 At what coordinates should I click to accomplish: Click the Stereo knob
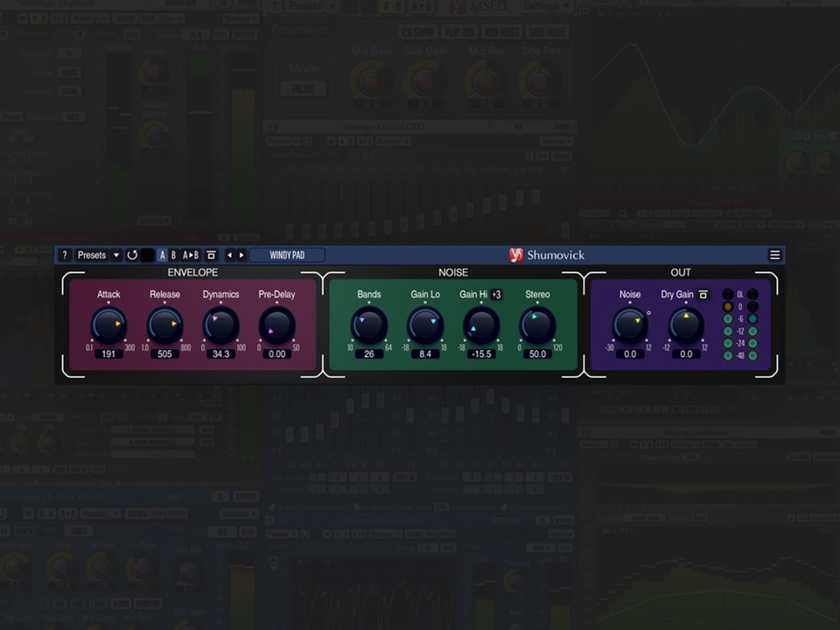pyautogui.click(x=537, y=325)
